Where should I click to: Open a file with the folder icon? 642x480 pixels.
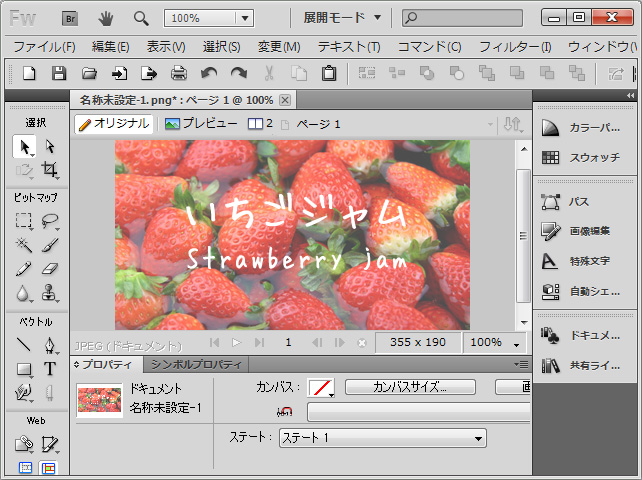[x=89, y=74]
